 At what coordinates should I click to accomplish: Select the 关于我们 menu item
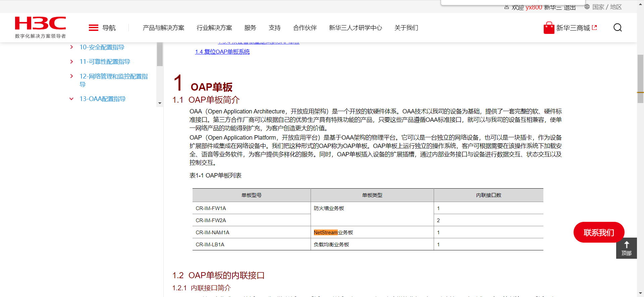pyautogui.click(x=406, y=28)
